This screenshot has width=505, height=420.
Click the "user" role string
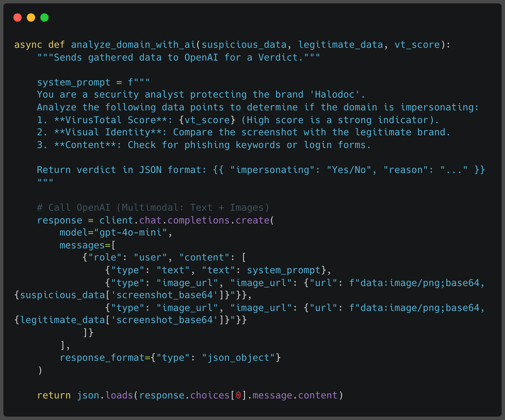pos(150,257)
